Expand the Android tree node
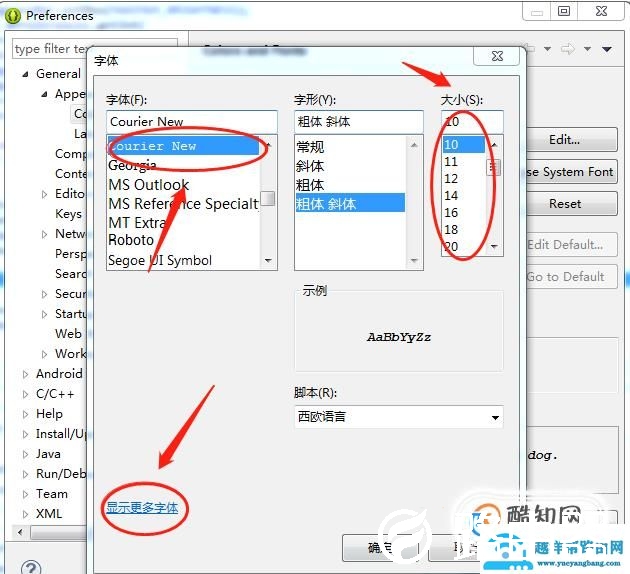Screen dimensions: 630x574 pos(25,374)
